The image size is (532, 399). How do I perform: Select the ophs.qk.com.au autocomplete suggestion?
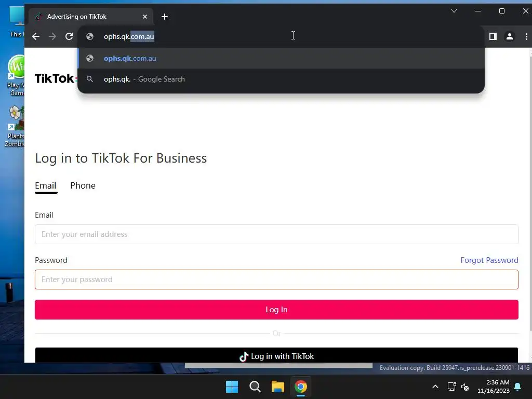pyautogui.click(x=281, y=58)
